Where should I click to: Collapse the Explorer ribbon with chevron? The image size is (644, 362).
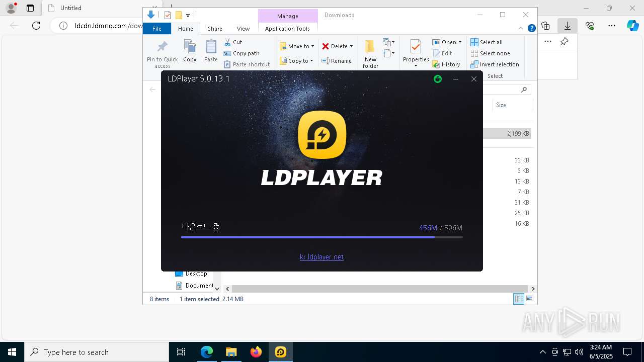click(521, 29)
